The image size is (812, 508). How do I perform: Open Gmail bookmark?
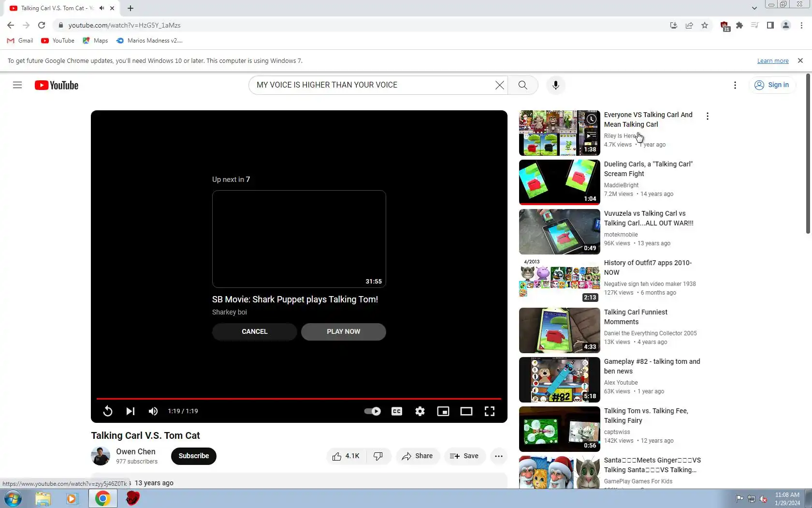20,41
